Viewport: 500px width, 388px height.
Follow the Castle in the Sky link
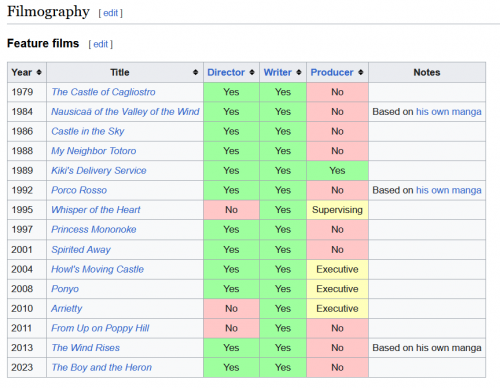[x=88, y=131]
